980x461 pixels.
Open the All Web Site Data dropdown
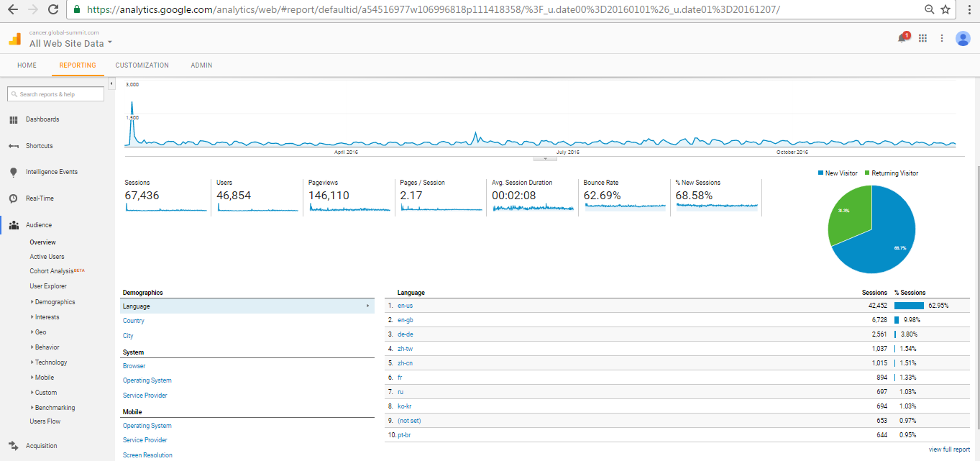coord(71,43)
